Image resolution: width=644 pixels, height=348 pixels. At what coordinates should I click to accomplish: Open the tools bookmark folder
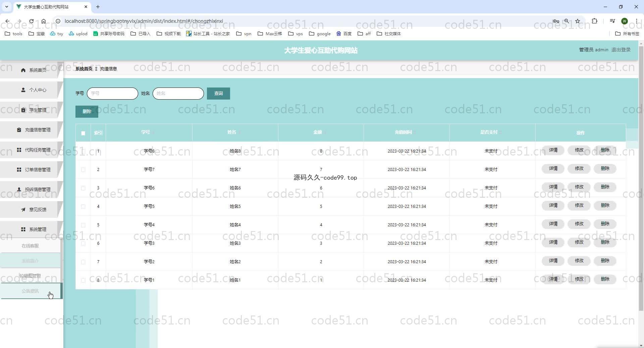tap(13, 34)
